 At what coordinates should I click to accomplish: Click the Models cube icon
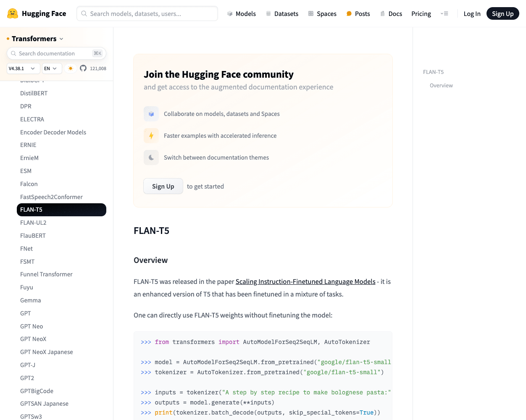(230, 14)
